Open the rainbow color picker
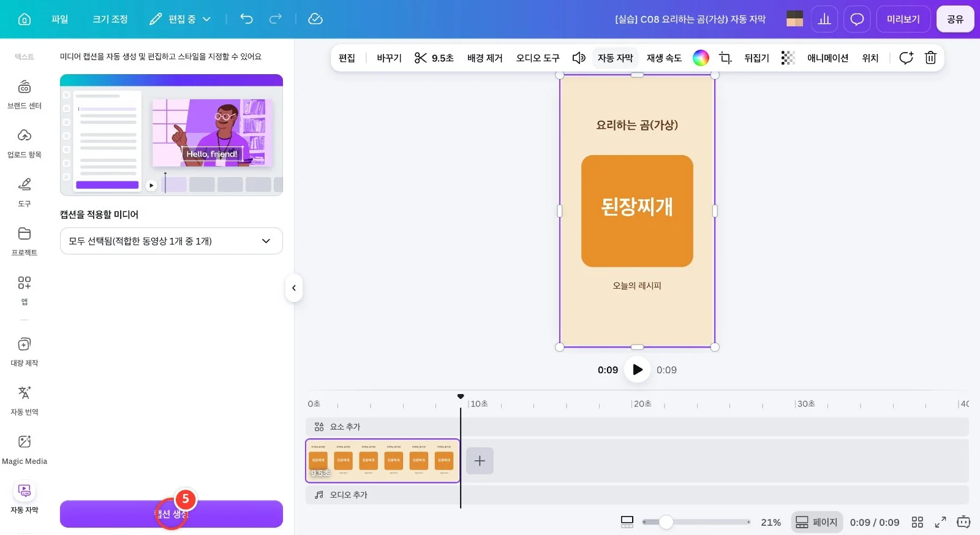Screen dimensions: 980x535 coord(701,58)
